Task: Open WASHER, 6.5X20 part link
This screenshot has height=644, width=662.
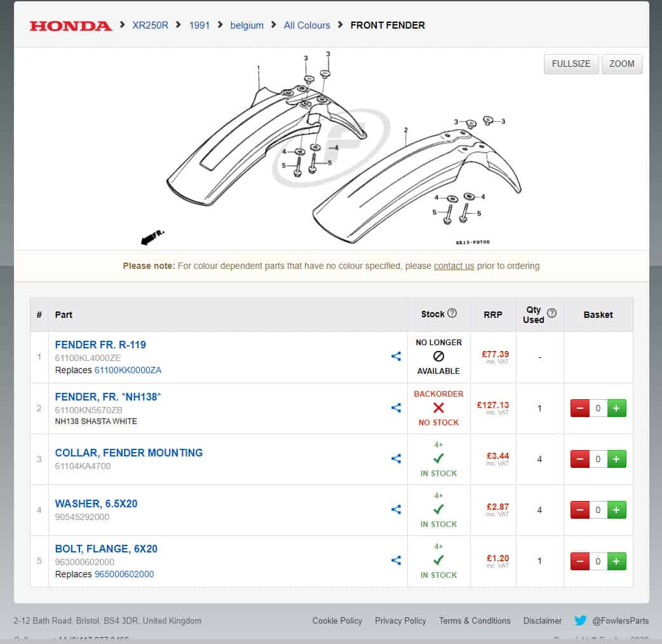Action: (x=97, y=504)
